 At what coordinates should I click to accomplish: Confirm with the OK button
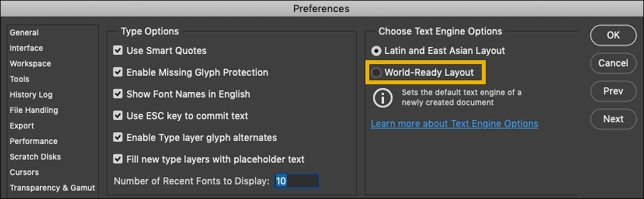tap(613, 35)
